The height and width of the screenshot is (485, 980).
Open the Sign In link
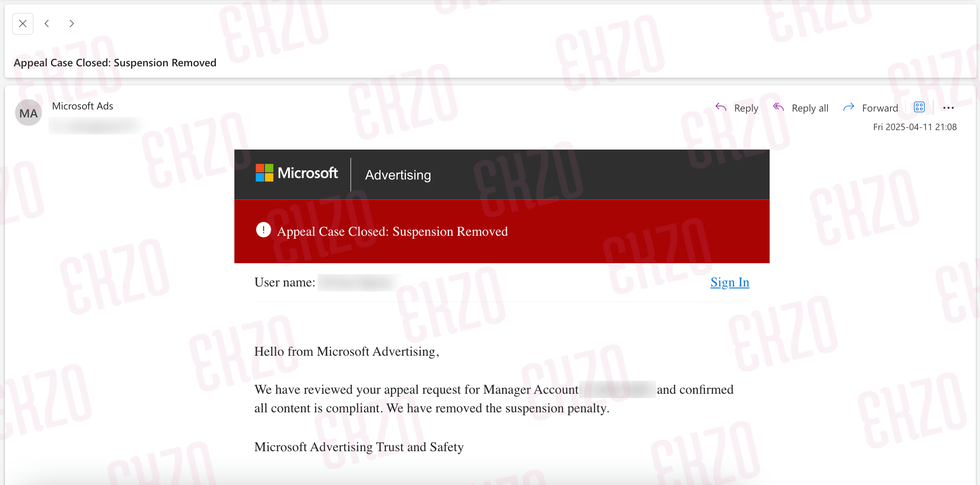pyautogui.click(x=730, y=282)
